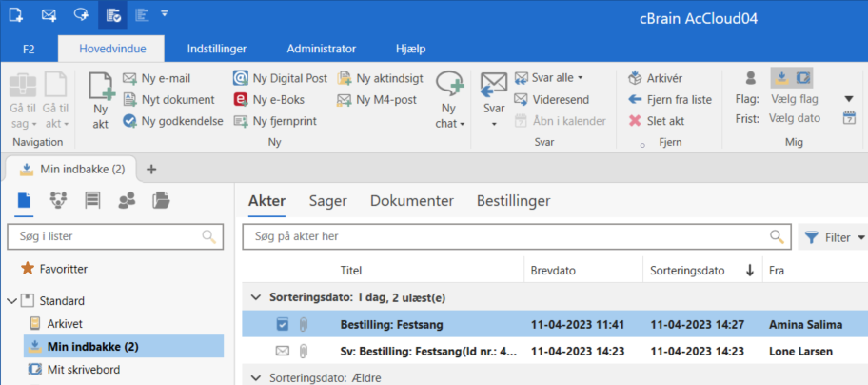Open the Indstillinger ribbon tab
868x385 pixels.
click(x=217, y=49)
